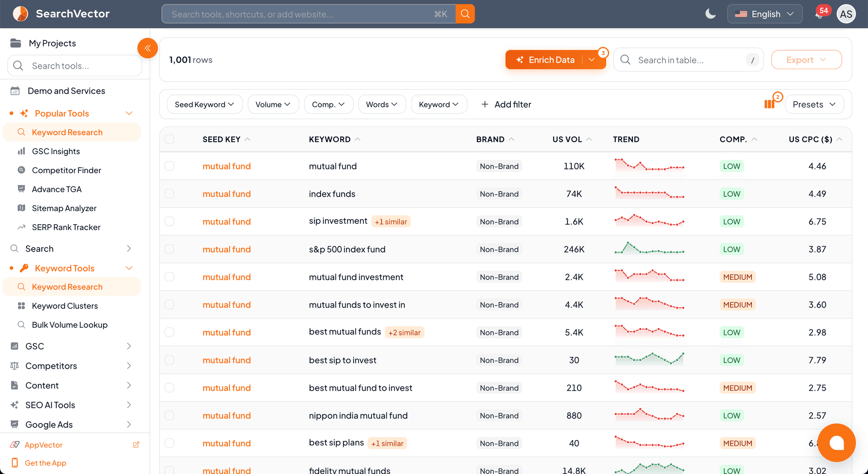This screenshot has height=474, width=868.
Task: Expand the Google Ads sidebar menu
Action: [72, 424]
